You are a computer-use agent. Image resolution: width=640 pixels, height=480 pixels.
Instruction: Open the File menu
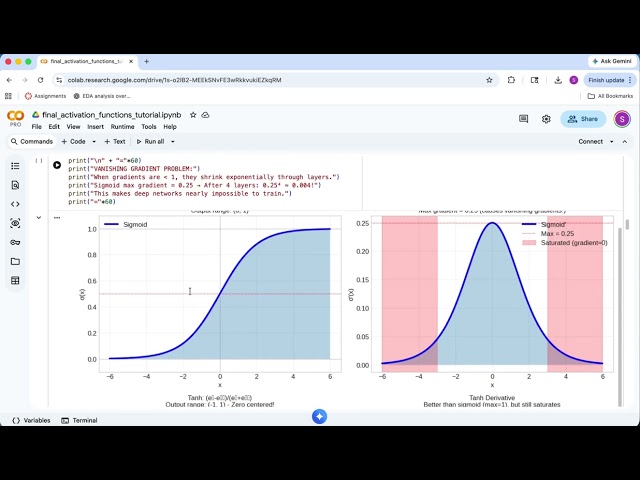[x=36, y=127]
